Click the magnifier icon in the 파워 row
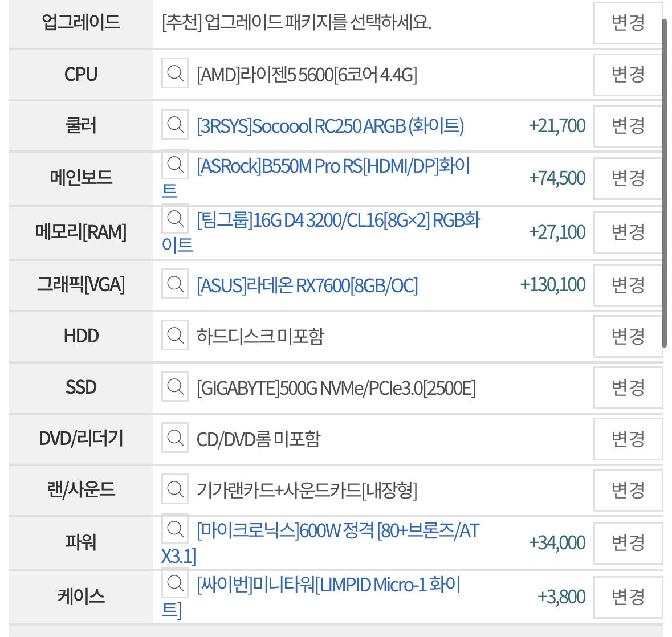This screenshot has height=637, width=672. [x=175, y=530]
